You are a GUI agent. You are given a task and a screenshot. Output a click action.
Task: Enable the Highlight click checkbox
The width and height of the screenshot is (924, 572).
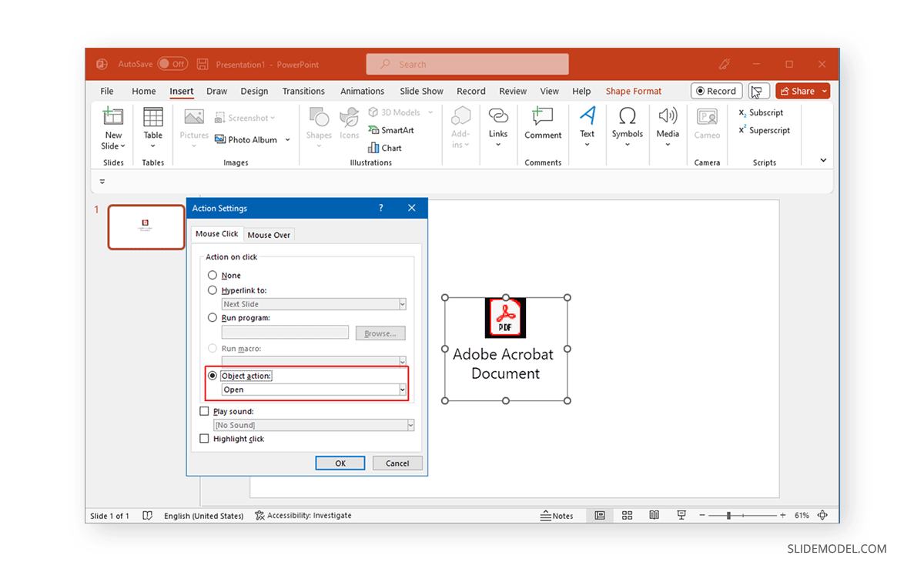tap(205, 438)
